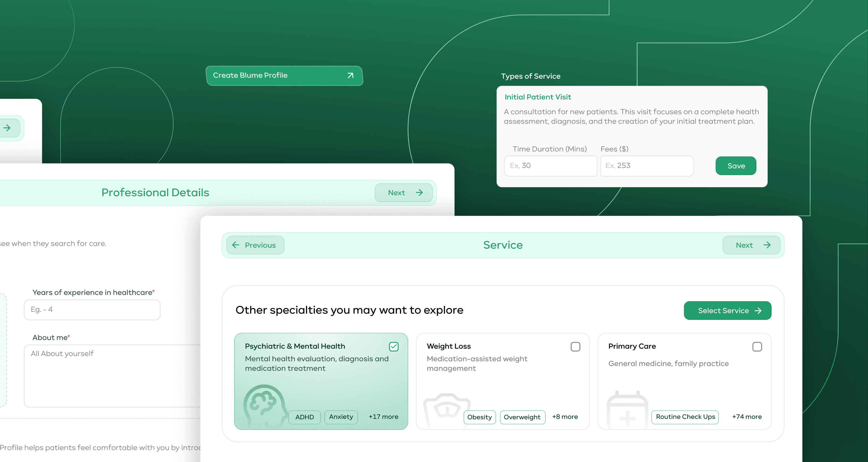
Task: Click the left arrow icon beside Previous
Action: pyautogui.click(x=236, y=245)
